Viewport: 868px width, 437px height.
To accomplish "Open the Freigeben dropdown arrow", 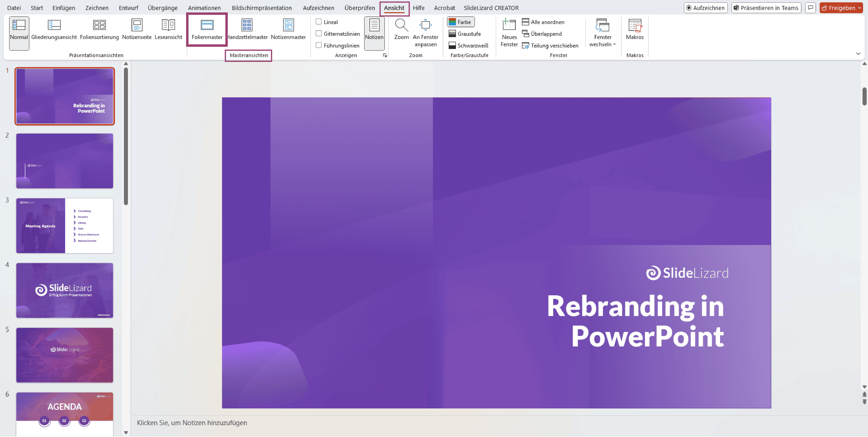I will pos(860,8).
